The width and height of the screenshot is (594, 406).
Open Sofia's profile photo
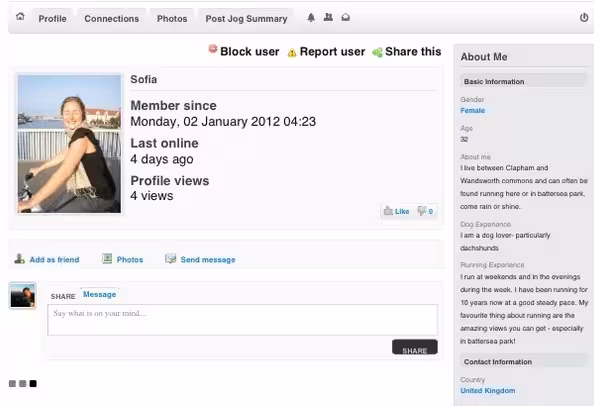(69, 144)
